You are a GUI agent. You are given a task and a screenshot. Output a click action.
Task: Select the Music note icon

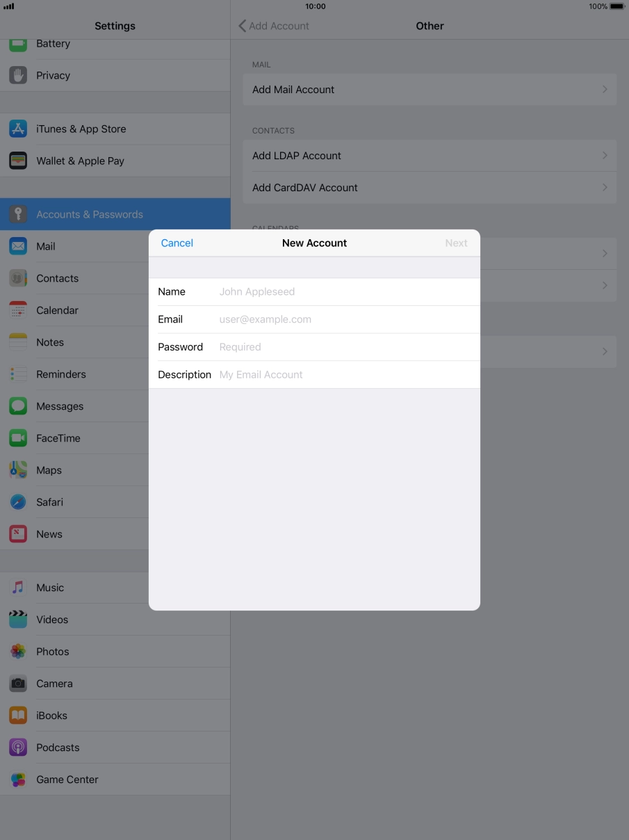click(18, 588)
